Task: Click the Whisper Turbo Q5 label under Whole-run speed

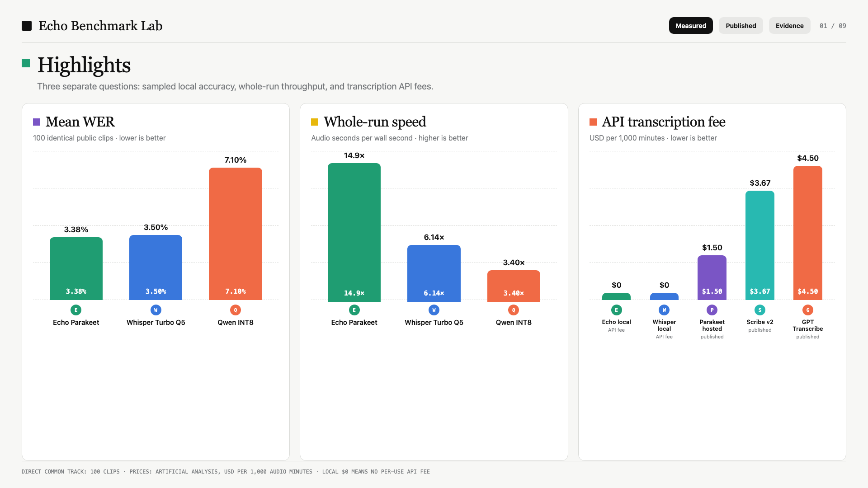Action: pos(434,322)
